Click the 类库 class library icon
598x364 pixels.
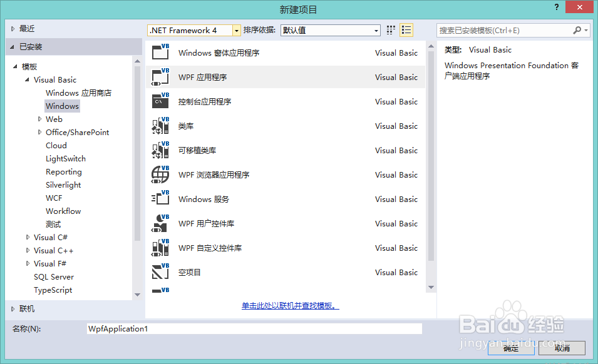pyautogui.click(x=160, y=125)
